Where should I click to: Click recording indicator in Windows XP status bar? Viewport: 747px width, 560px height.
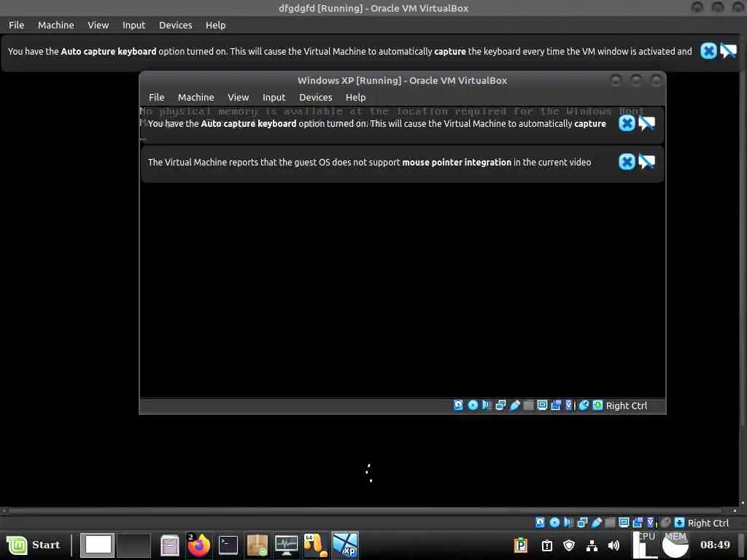(556, 405)
